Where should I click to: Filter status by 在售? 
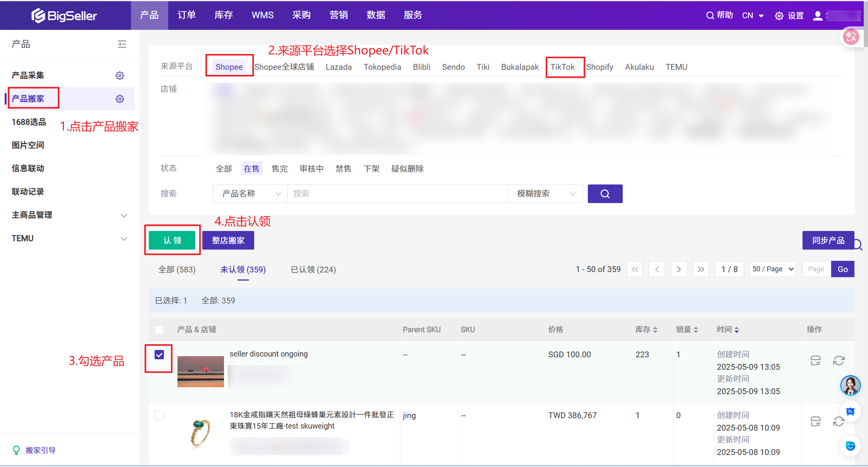pos(251,169)
